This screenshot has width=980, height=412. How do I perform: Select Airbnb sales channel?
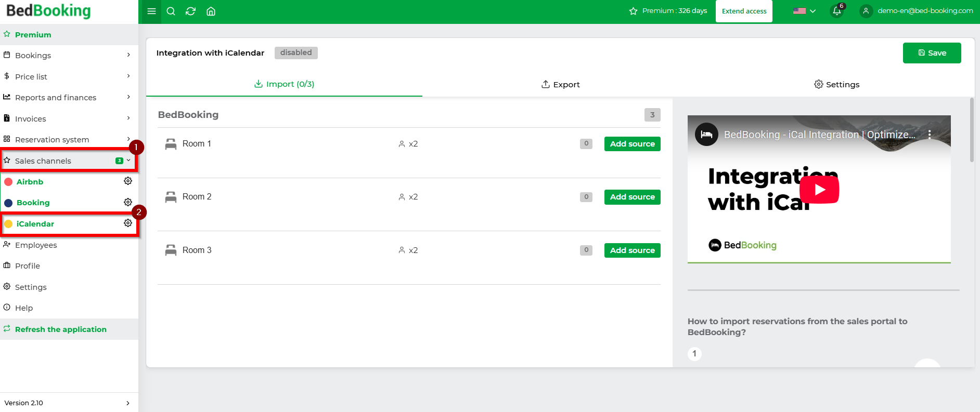coord(30,182)
